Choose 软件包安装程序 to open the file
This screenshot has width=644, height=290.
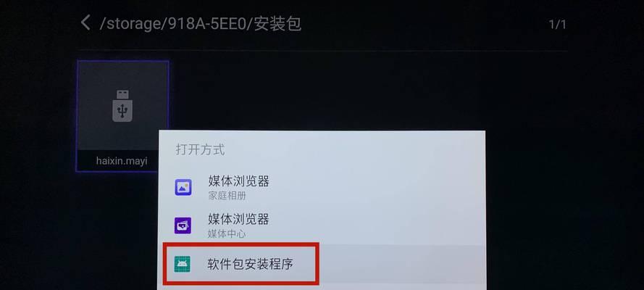tap(250, 264)
